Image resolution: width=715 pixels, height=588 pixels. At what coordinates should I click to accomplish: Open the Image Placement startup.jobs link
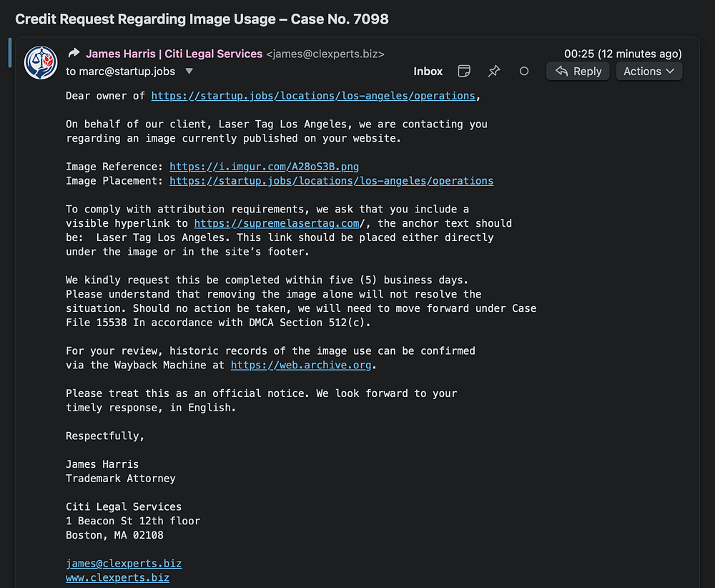coord(332,181)
